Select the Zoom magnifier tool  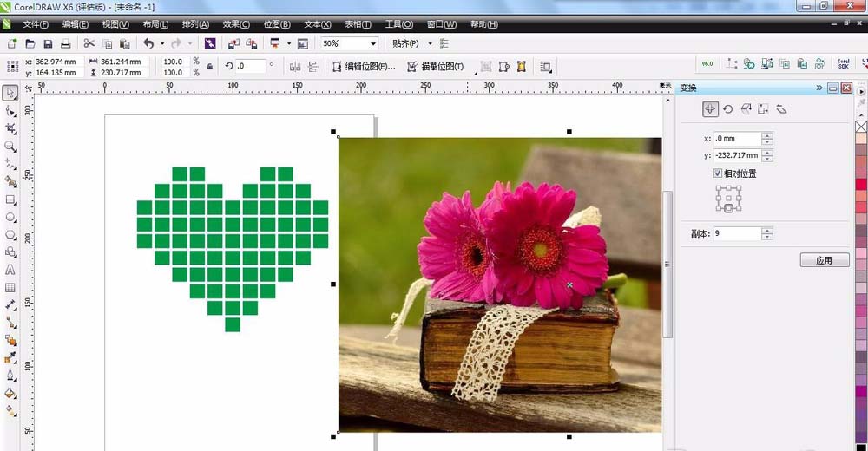point(10,147)
